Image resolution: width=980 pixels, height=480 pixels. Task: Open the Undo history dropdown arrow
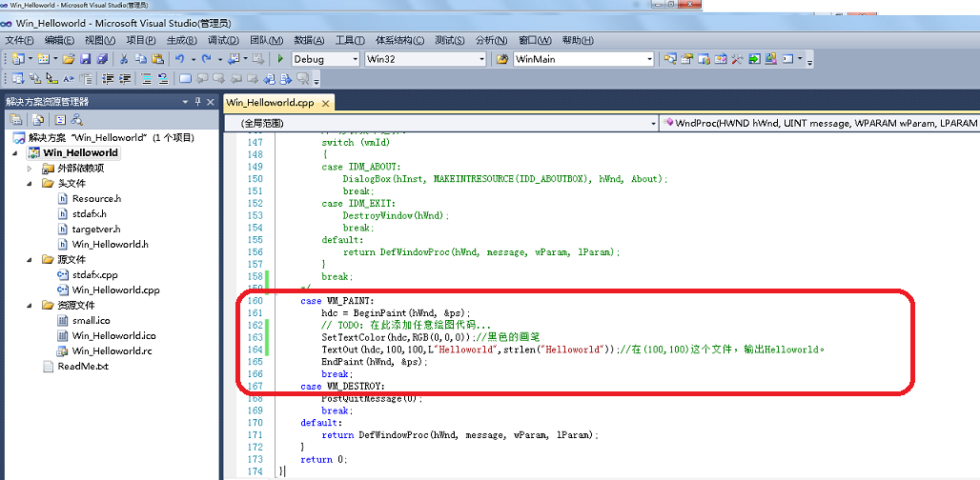(194, 59)
